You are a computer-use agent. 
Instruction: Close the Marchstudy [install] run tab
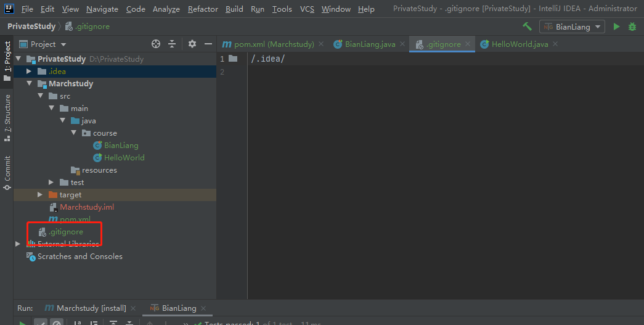133,308
